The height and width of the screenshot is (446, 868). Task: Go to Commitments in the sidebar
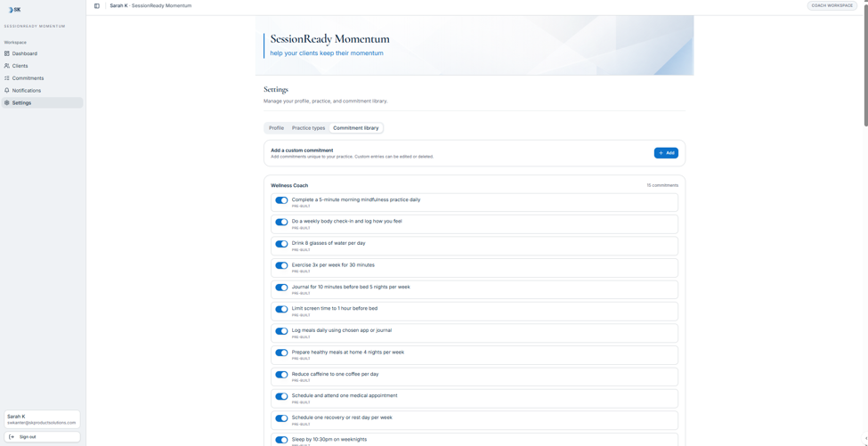42,78
